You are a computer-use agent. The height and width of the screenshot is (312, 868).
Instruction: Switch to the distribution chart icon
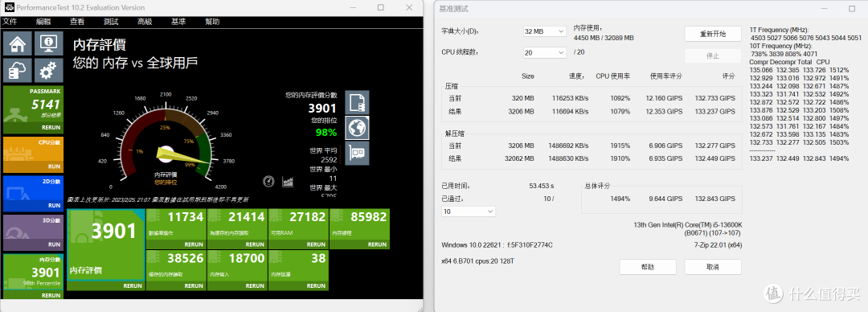[287, 181]
